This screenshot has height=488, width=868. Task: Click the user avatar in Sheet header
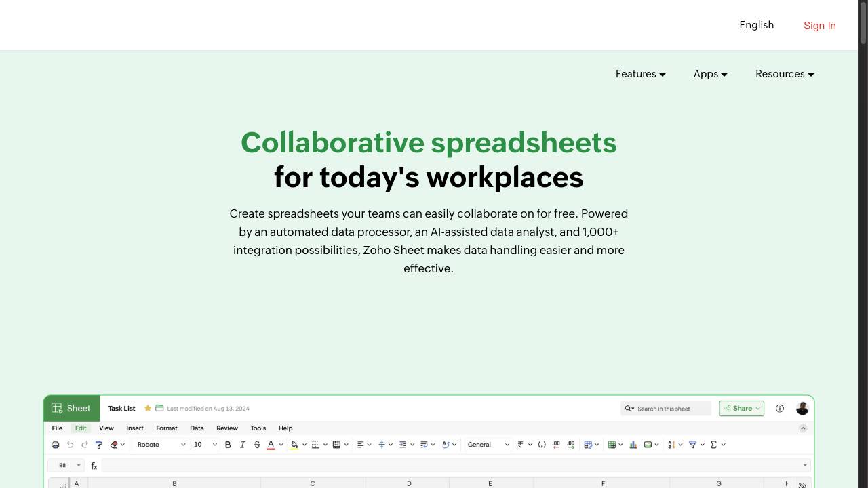pos(802,409)
